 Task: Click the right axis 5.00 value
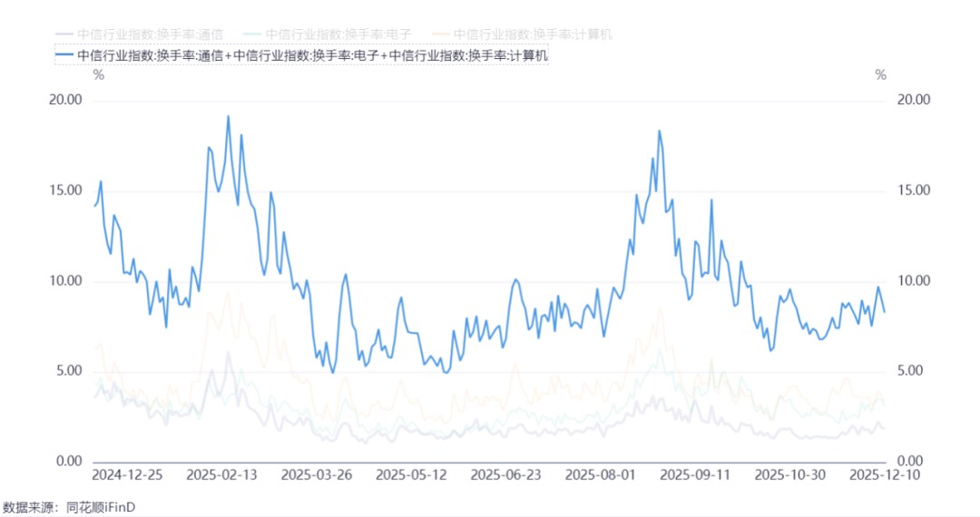click(x=910, y=371)
